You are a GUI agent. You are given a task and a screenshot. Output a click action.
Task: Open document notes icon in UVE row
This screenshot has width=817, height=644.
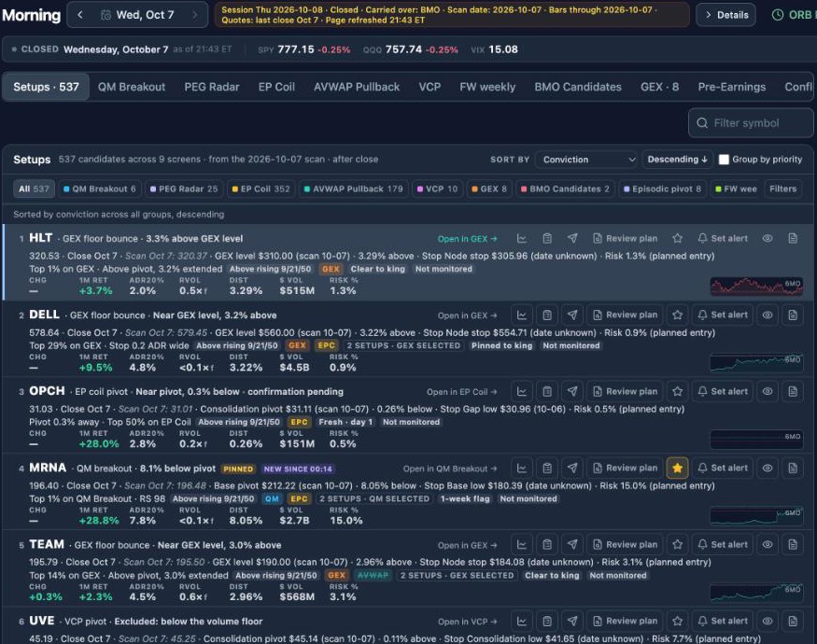[x=793, y=621]
